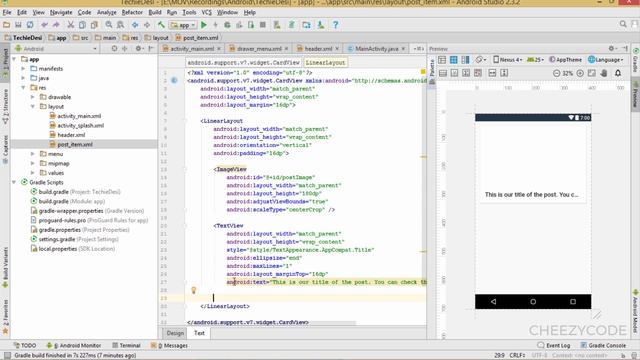Screen dimensions: 640x360
Task: Run the app with green play icon
Action: coord(204,25)
